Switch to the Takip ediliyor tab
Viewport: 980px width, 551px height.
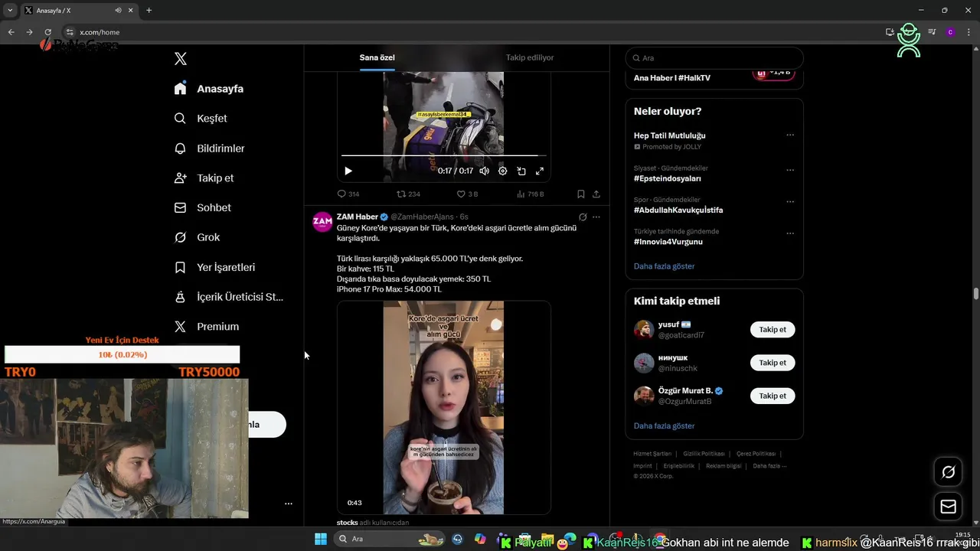point(530,57)
